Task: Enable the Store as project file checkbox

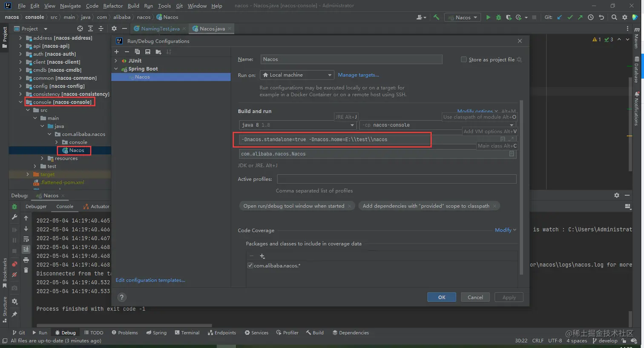Action: 464,60
